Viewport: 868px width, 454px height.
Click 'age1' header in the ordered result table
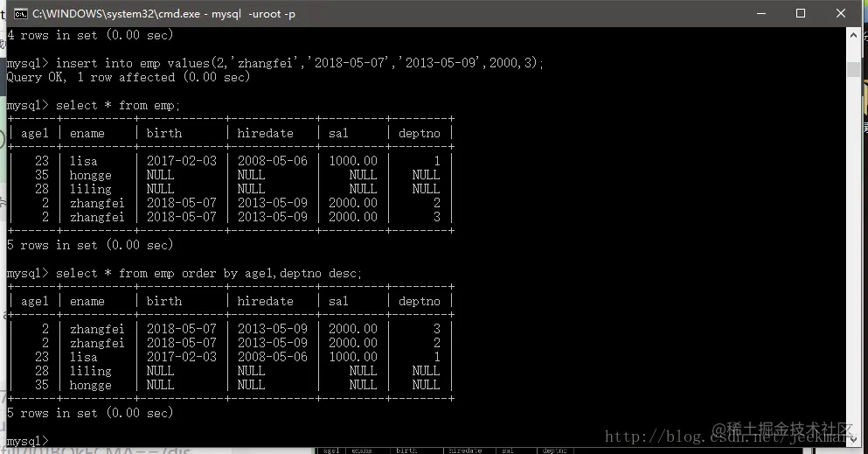35,301
